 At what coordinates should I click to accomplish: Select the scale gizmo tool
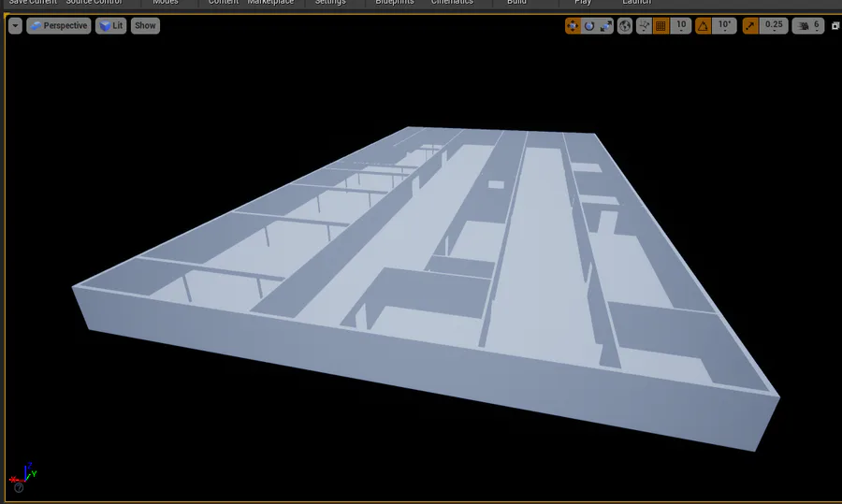(605, 26)
